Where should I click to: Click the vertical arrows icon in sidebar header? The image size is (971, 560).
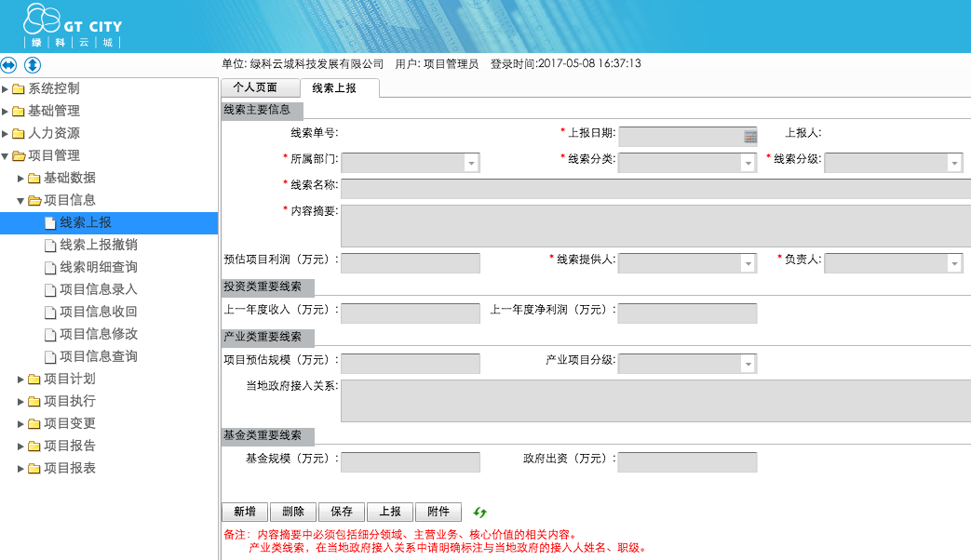(x=33, y=65)
